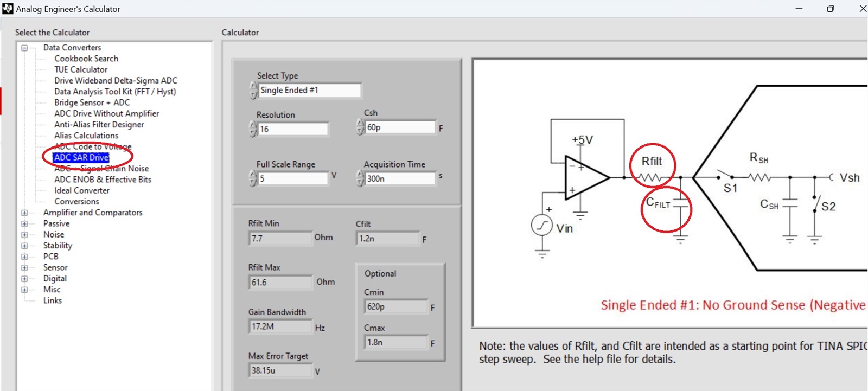Click the optional Cmin value 620p
868x391 pixels.
(396, 307)
